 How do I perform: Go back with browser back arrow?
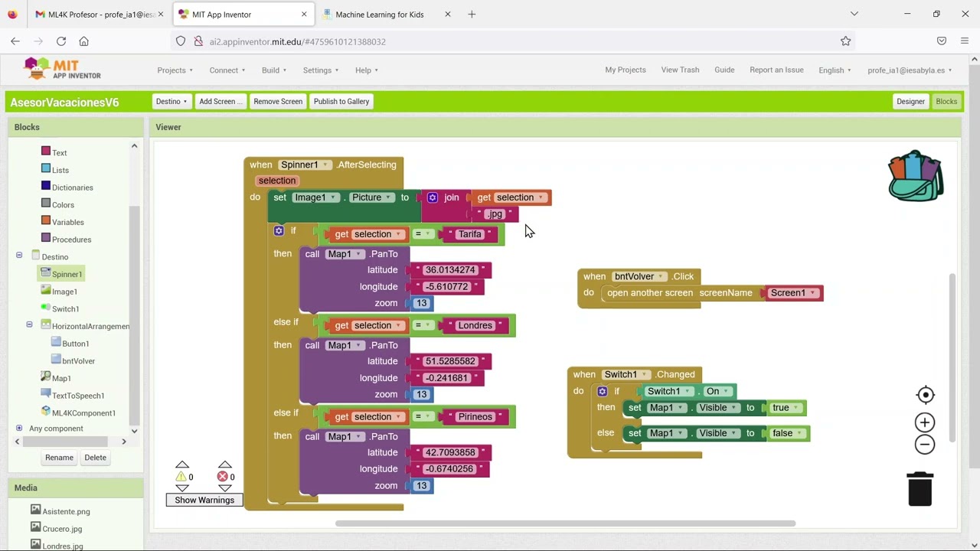15,41
